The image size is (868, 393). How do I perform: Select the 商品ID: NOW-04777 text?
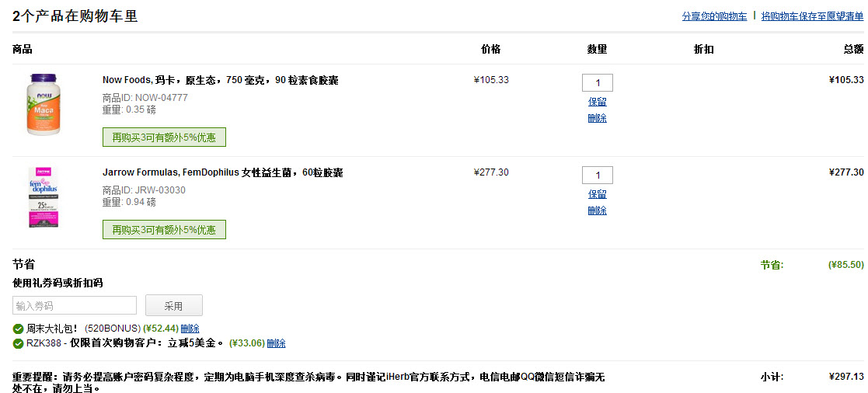pos(145,98)
